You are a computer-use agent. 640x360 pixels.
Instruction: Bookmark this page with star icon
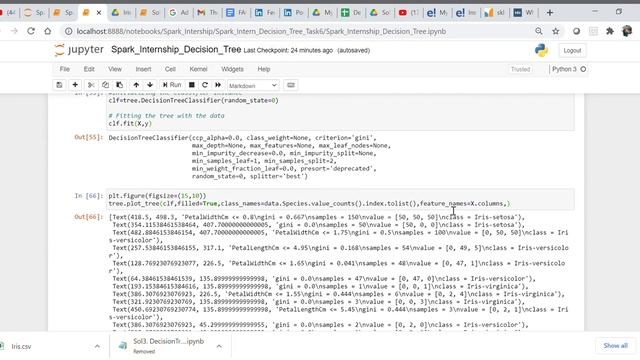coord(556,31)
